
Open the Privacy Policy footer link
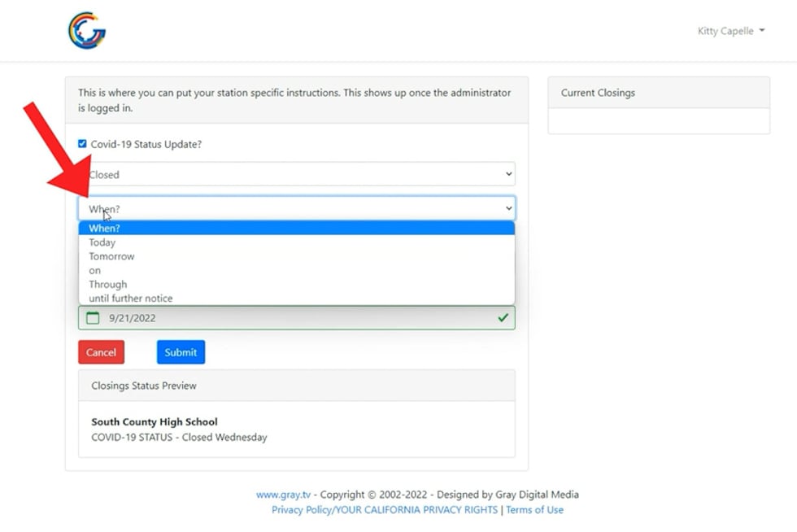point(384,510)
